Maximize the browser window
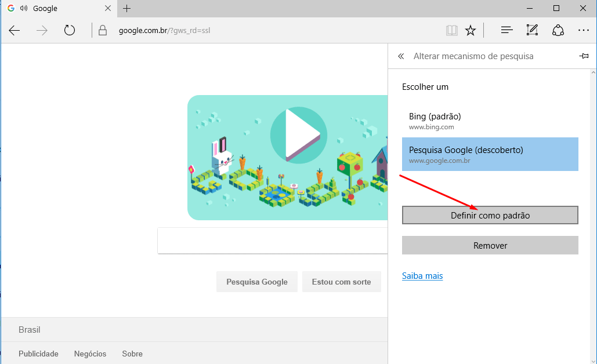The height and width of the screenshot is (364, 597). [556, 8]
